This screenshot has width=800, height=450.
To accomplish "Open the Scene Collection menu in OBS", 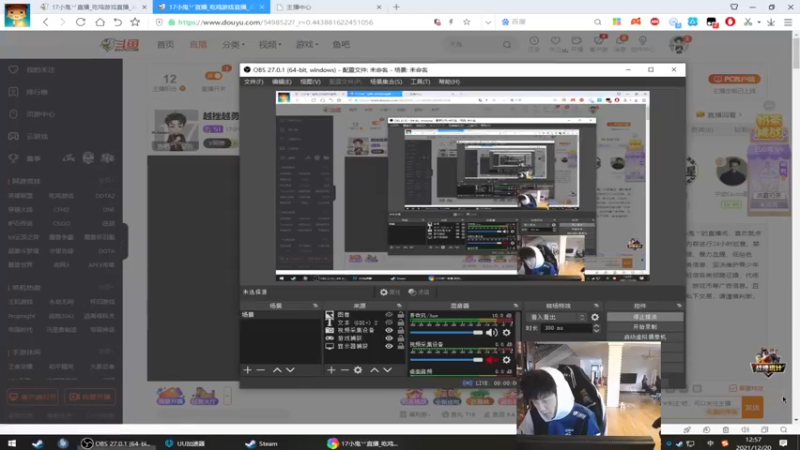I will pyautogui.click(x=386, y=82).
